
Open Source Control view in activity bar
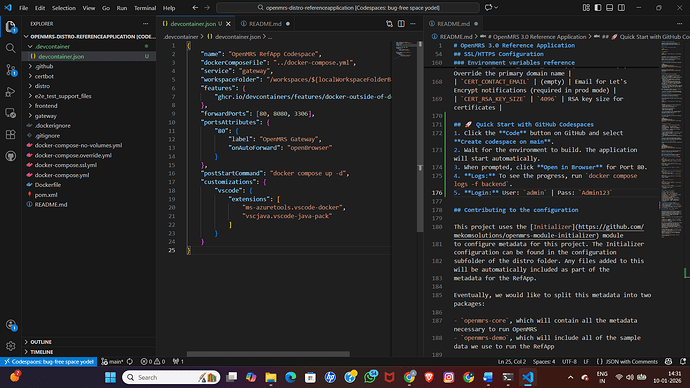tap(11, 70)
